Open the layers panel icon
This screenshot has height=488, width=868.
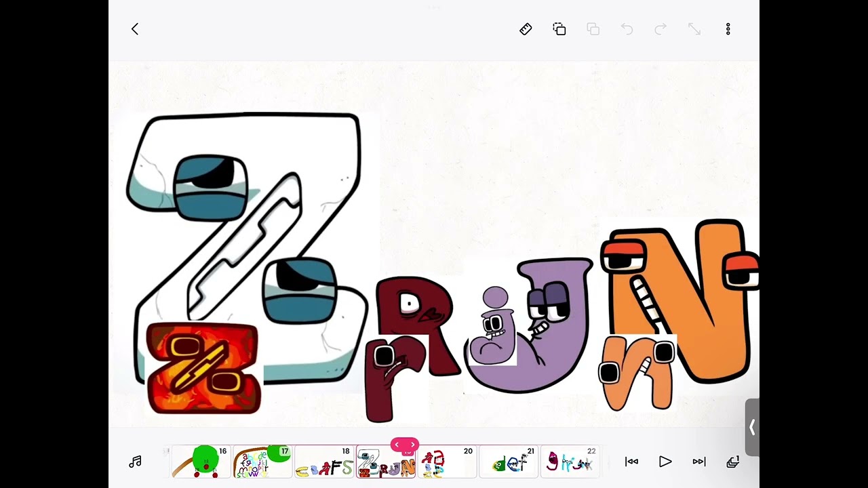(732, 462)
